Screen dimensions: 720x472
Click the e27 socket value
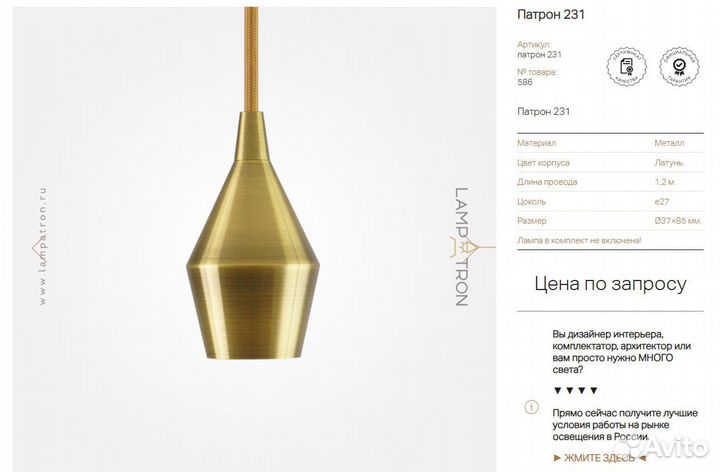tap(661, 202)
